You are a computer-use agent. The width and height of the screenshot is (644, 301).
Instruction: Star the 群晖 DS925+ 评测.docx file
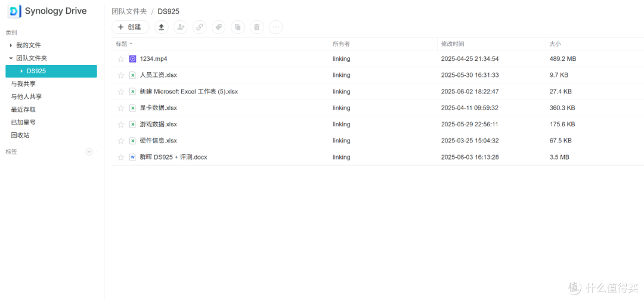tap(120, 157)
